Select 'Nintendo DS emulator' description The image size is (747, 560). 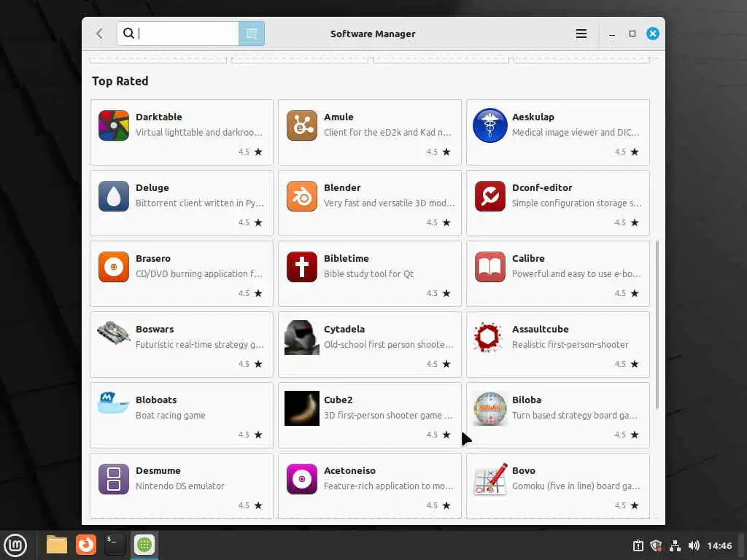pos(180,486)
